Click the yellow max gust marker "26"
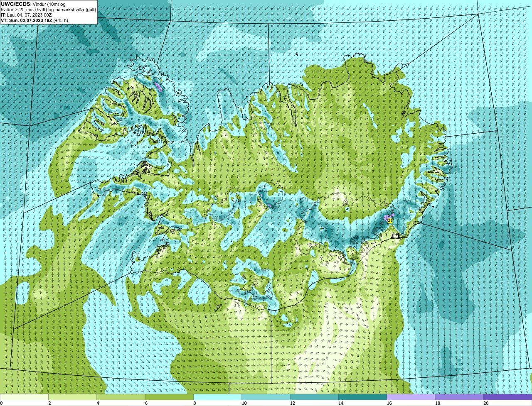Image resolution: width=532 pixels, height=406 pixels. pyautogui.click(x=390, y=221)
